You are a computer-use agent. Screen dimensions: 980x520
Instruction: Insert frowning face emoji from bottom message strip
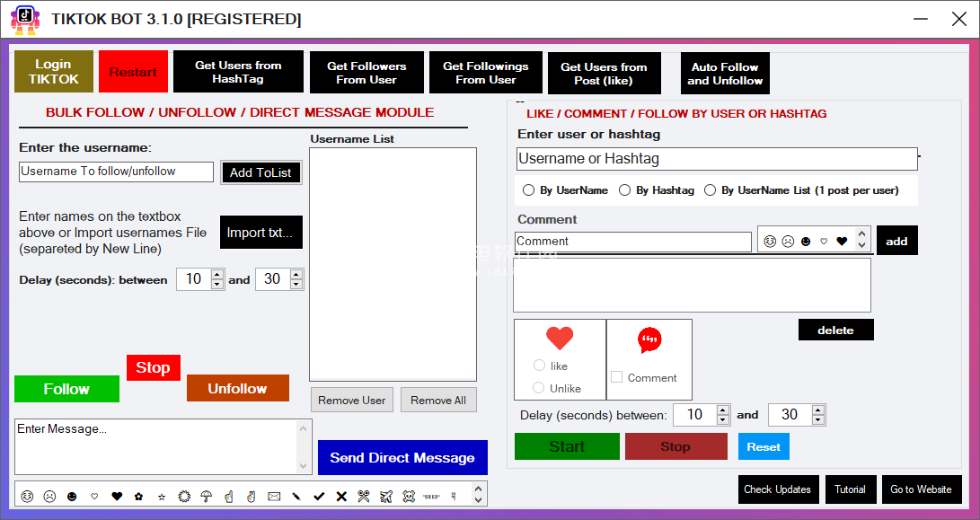click(x=49, y=497)
